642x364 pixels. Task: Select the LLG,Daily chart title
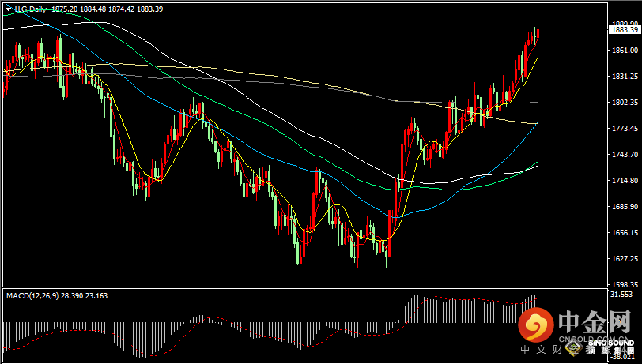pos(30,9)
